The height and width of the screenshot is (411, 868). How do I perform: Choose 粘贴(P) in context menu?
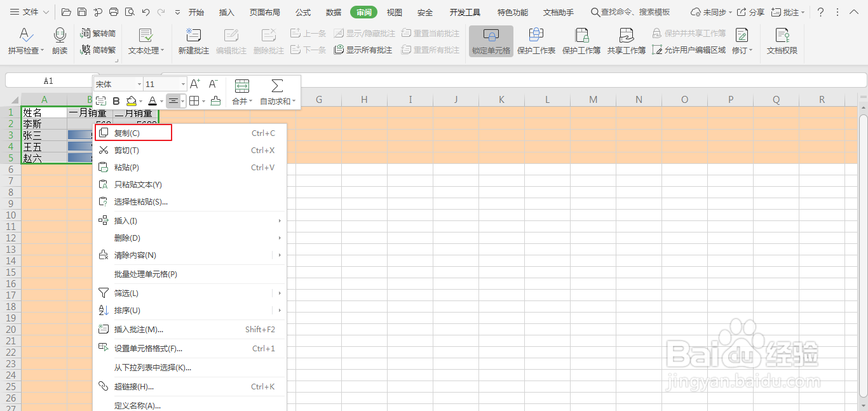point(189,168)
